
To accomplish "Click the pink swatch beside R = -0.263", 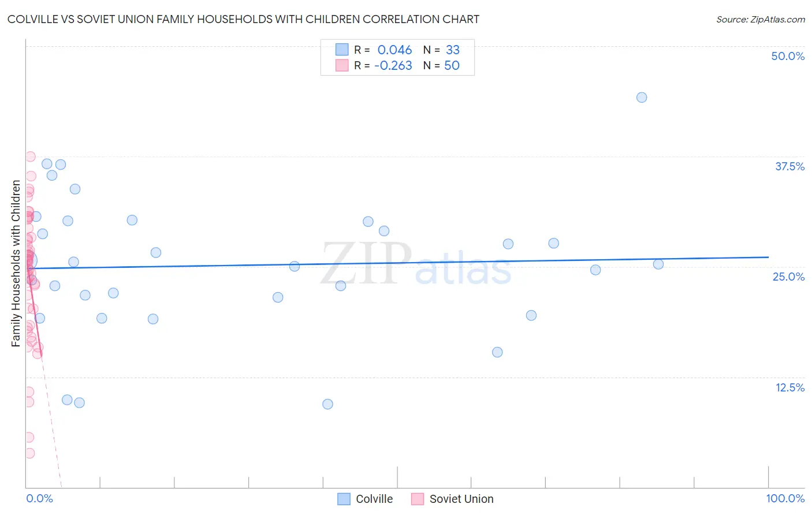I will coord(342,65).
